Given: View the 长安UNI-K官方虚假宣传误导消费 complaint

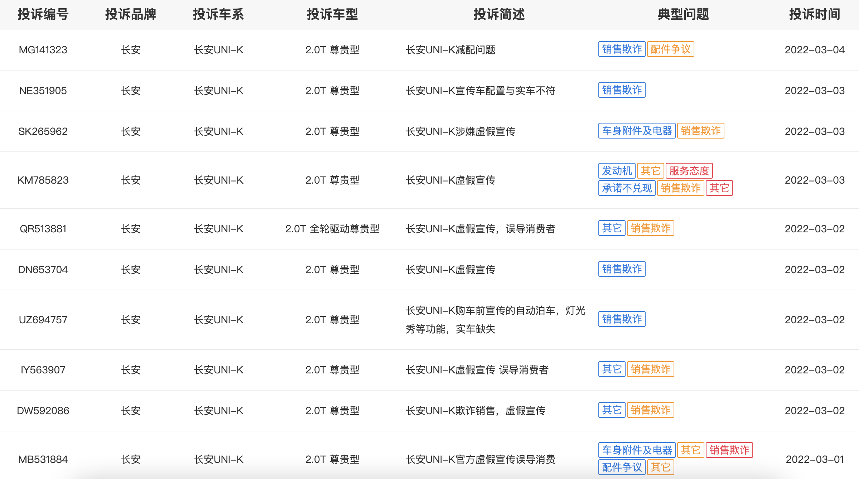Looking at the screenshot, I should coord(481,459).
